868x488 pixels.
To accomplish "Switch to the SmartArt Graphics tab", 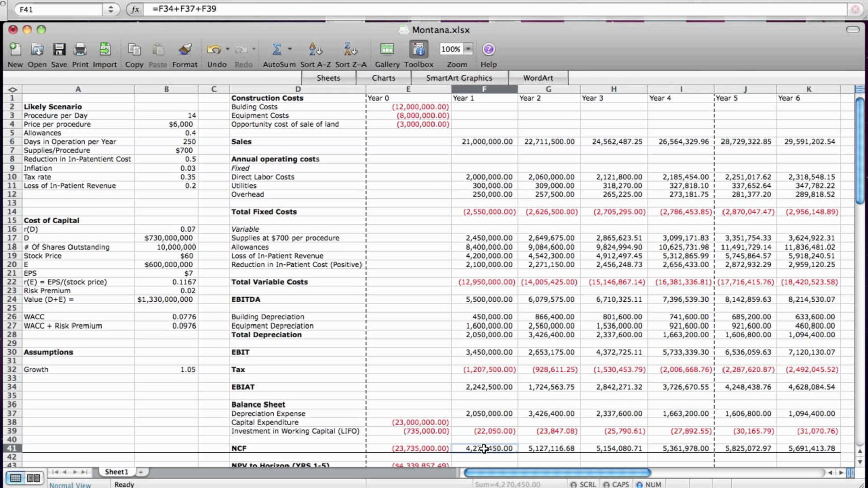I will pos(460,78).
